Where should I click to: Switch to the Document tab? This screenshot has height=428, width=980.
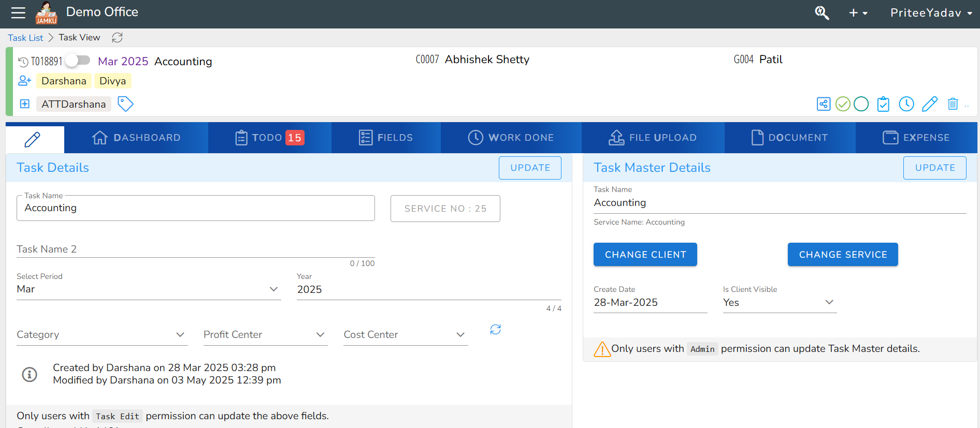(x=790, y=138)
